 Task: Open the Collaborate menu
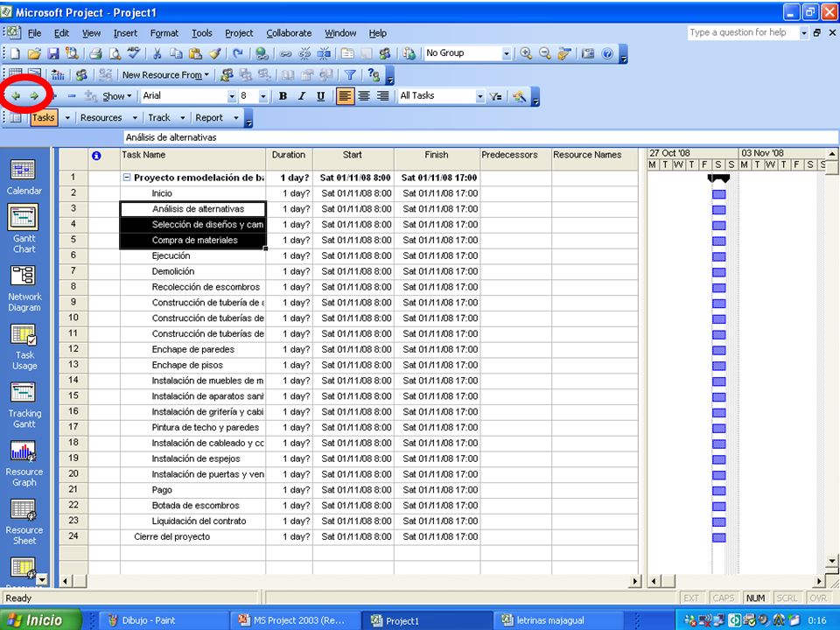coord(289,33)
